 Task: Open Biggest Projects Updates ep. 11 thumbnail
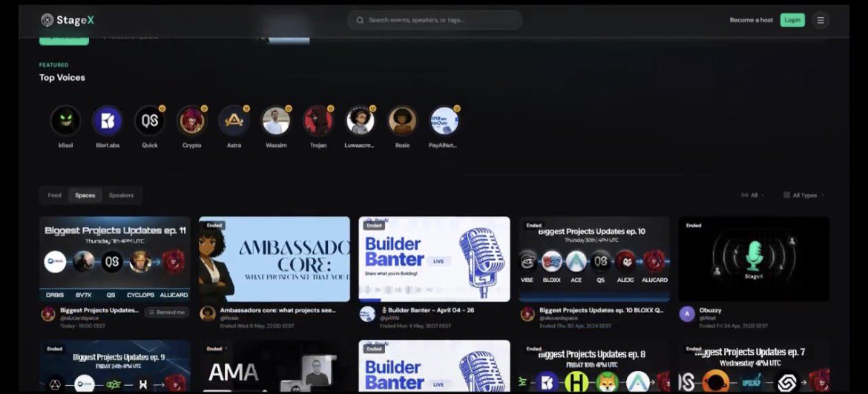point(115,259)
